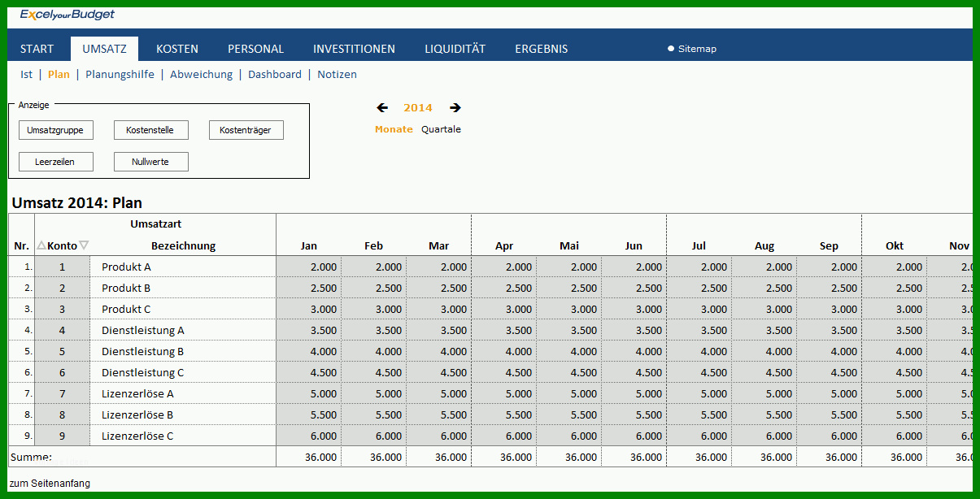Select the Produkt A row name
This screenshot has height=499, width=980.
click(126, 267)
